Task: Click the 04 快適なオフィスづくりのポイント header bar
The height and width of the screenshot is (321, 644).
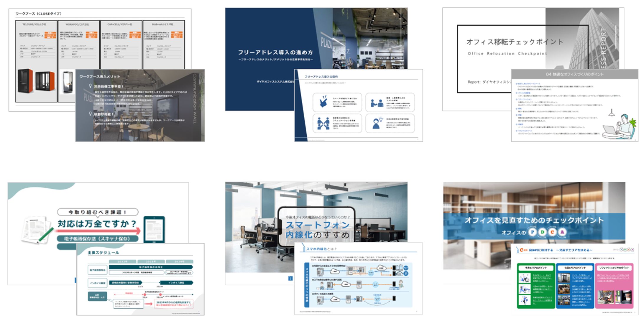Action: pyautogui.click(x=574, y=74)
